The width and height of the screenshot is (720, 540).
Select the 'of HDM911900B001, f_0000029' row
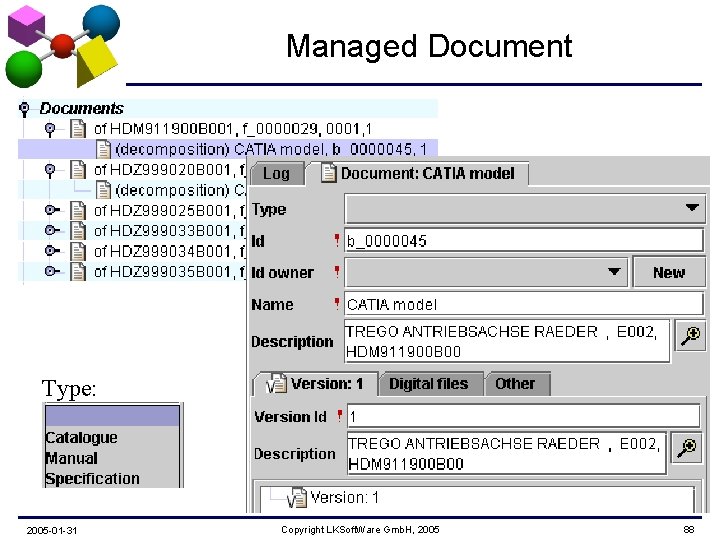233,129
